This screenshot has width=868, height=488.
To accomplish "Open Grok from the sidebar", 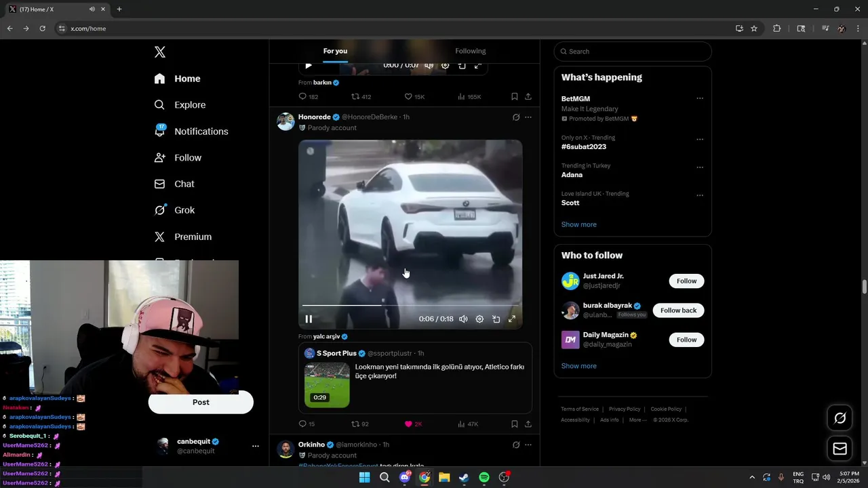I will click(x=174, y=210).
